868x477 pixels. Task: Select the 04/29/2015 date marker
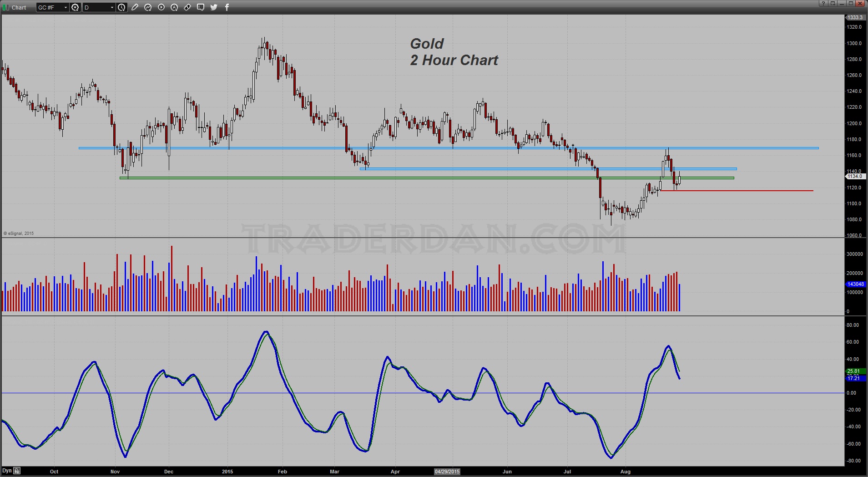tap(447, 472)
